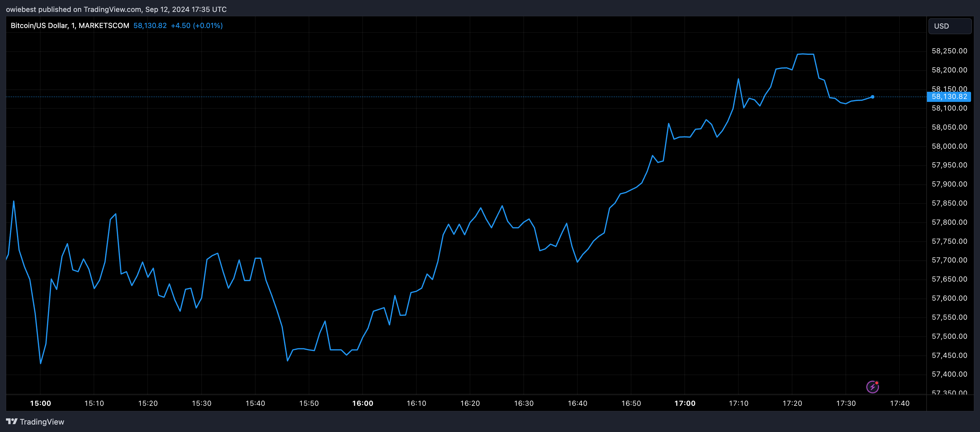Click the 15:20 time axis label
This screenshot has height=432, width=980.
tap(148, 403)
